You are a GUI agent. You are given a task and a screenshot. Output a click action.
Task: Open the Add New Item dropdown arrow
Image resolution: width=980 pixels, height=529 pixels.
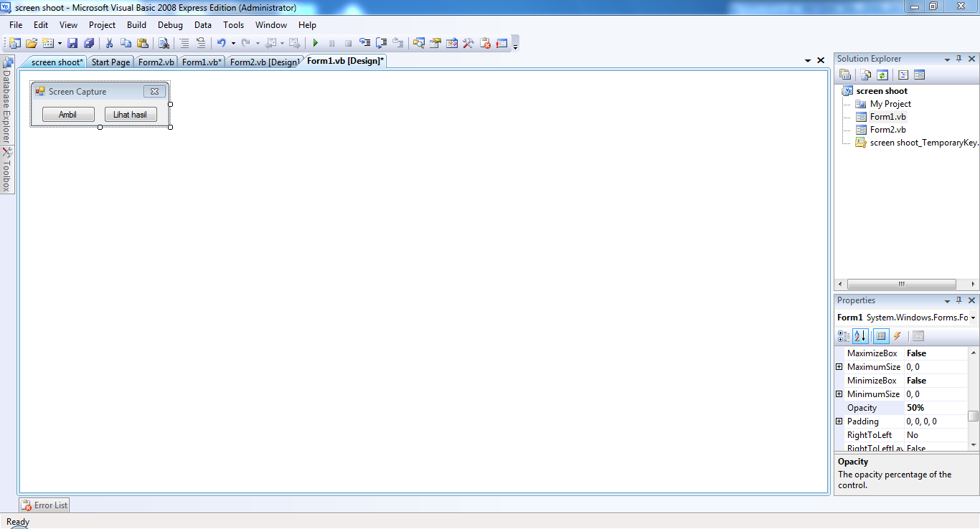(x=60, y=43)
